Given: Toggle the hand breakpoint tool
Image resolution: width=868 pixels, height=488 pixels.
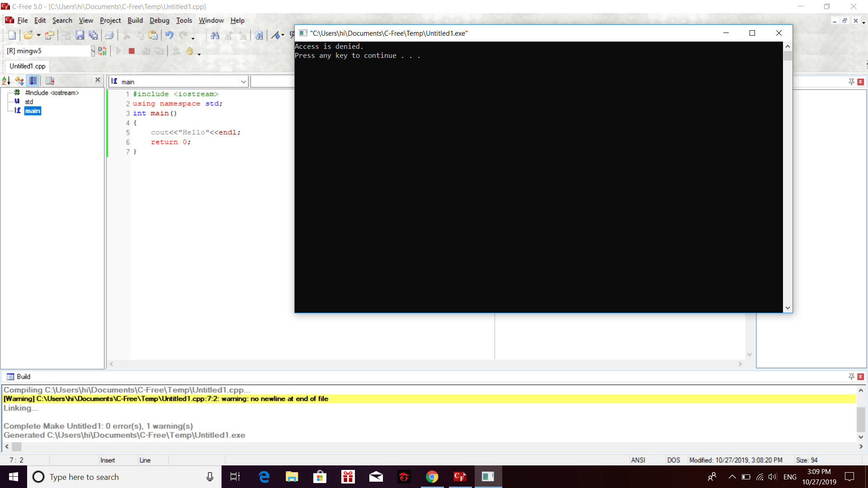Looking at the screenshot, I should pyautogui.click(x=189, y=51).
